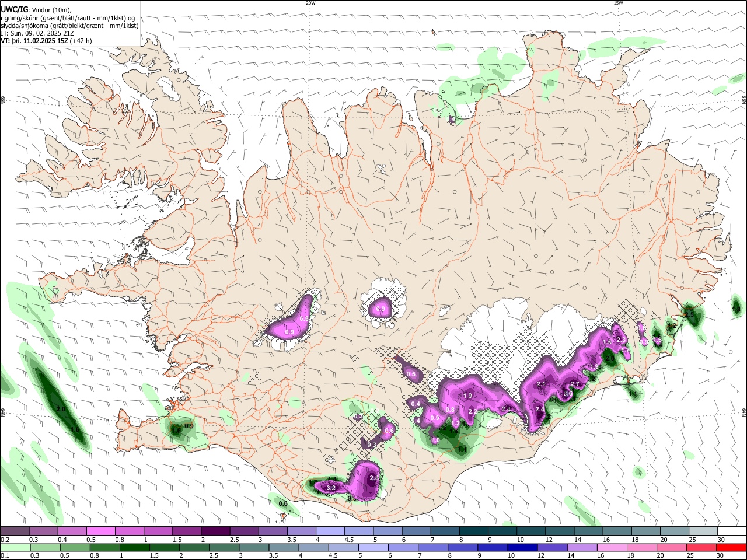Select the 'slydda/snjókoma' legend description line

pyautogui.click(x=69, y=26)
